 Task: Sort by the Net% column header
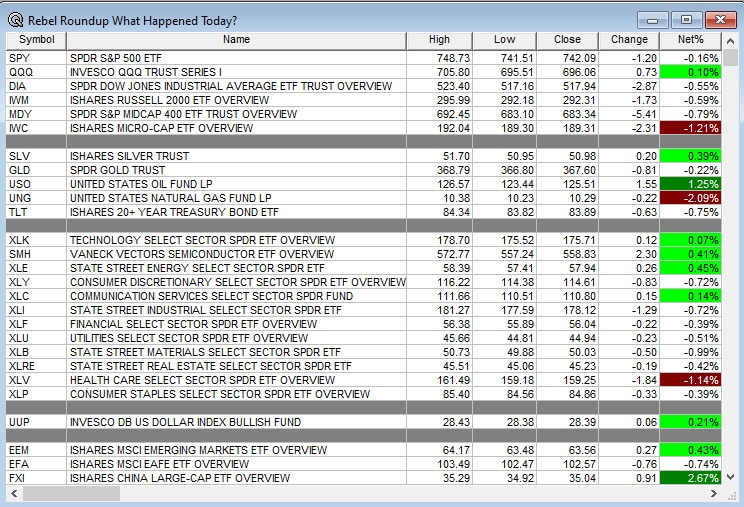690,40
